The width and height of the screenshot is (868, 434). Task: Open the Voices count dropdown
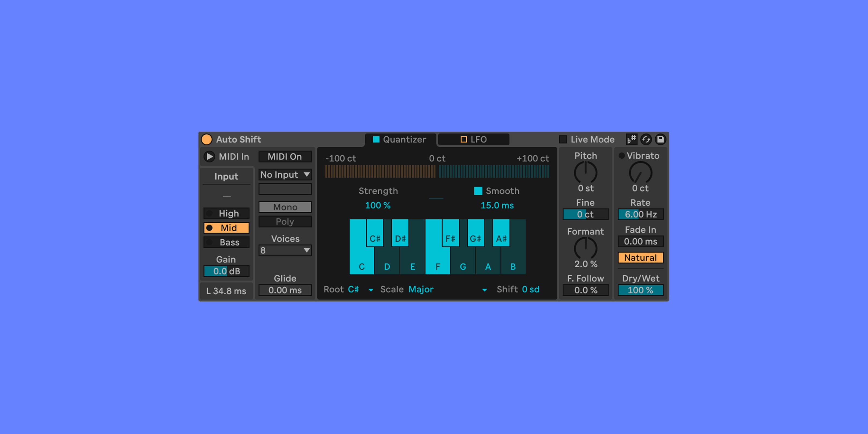tap(285, 250)
